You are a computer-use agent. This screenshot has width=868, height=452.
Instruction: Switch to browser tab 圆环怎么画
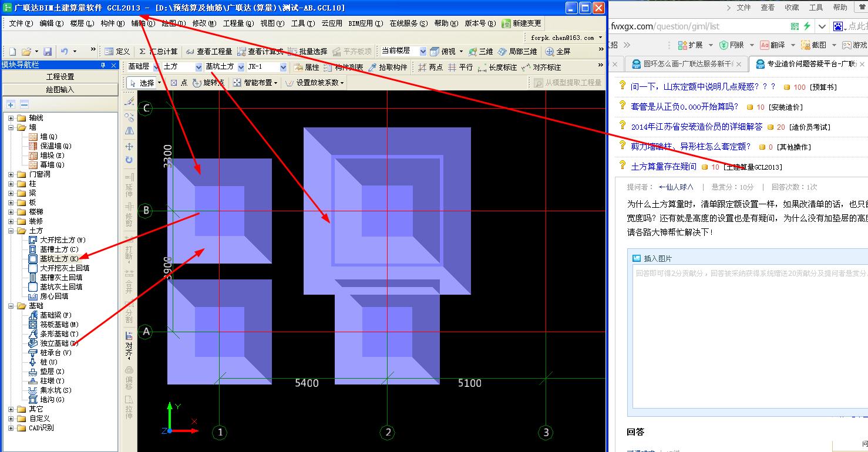[687, 64]
